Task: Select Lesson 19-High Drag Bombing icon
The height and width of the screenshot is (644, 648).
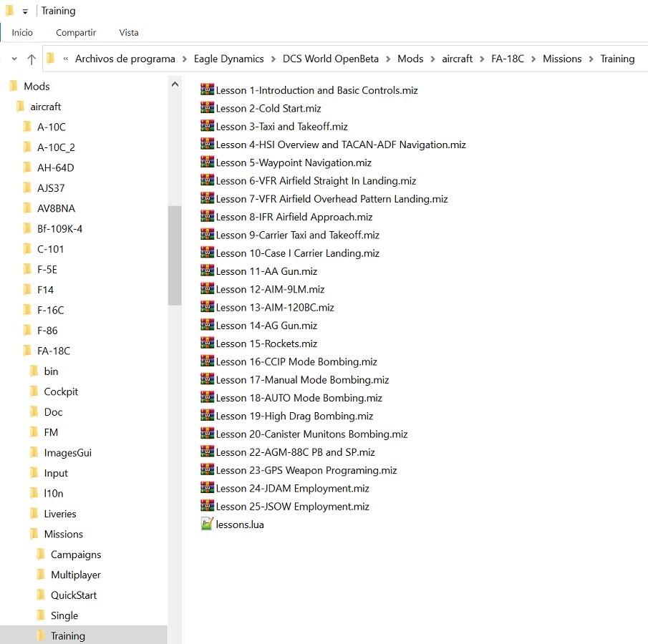Action: (x=207, y=415)
